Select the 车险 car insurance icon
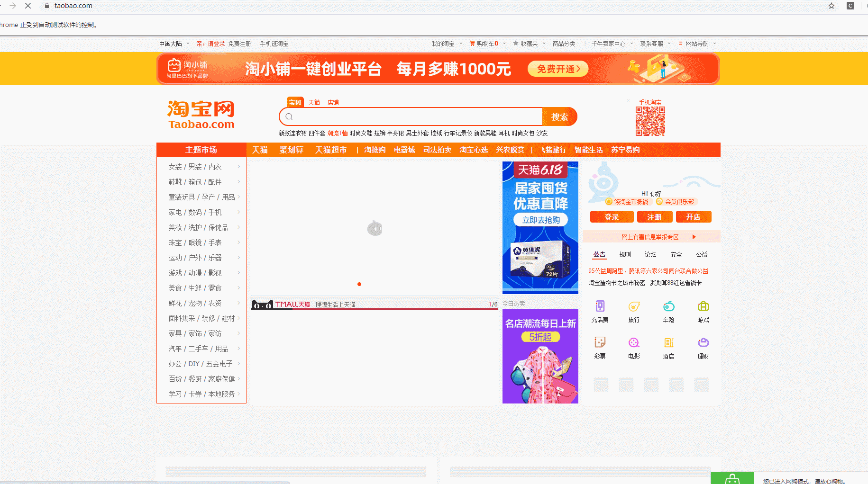Viewport: 868px width, 484px height. click(x=668, y=306)
